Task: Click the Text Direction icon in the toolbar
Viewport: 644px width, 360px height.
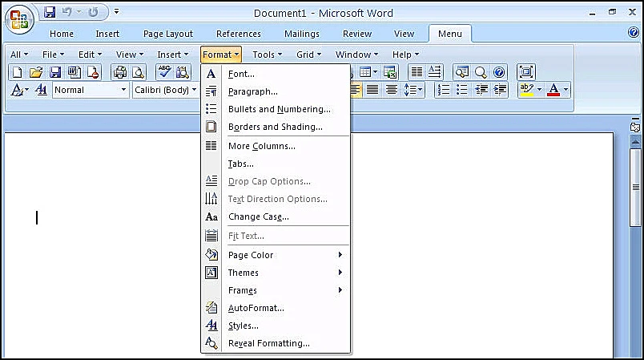Action: coord(434,72)
